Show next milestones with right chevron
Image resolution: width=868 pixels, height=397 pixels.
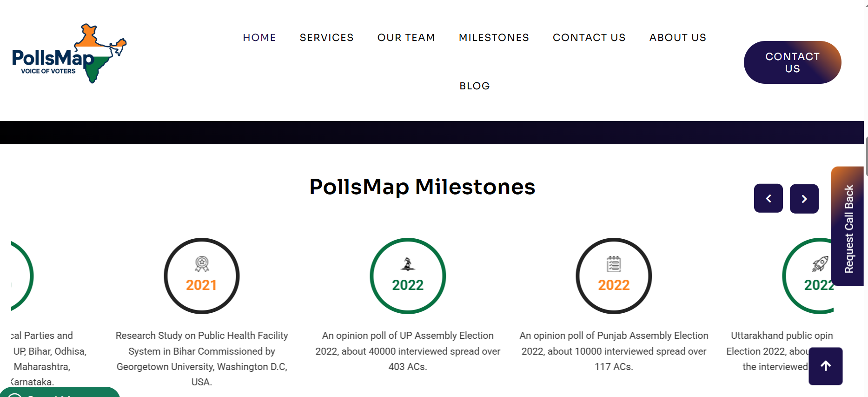[804, 199]
